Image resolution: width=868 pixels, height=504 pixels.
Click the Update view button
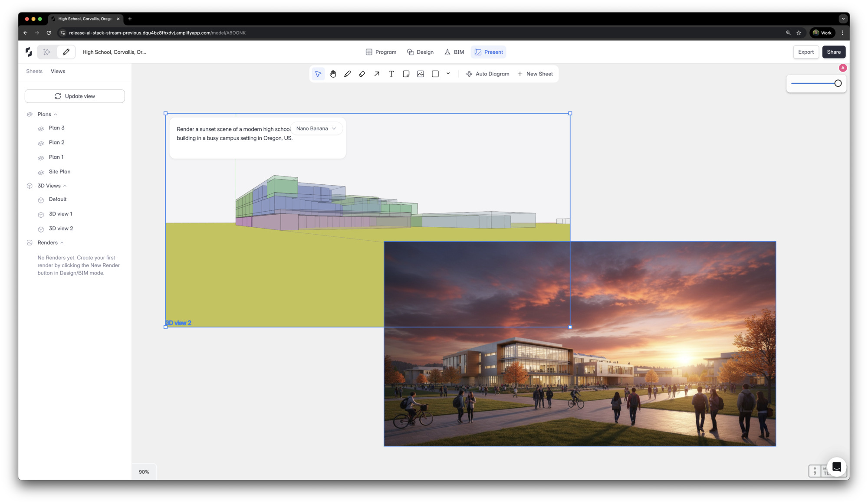(x=75, y=96)
